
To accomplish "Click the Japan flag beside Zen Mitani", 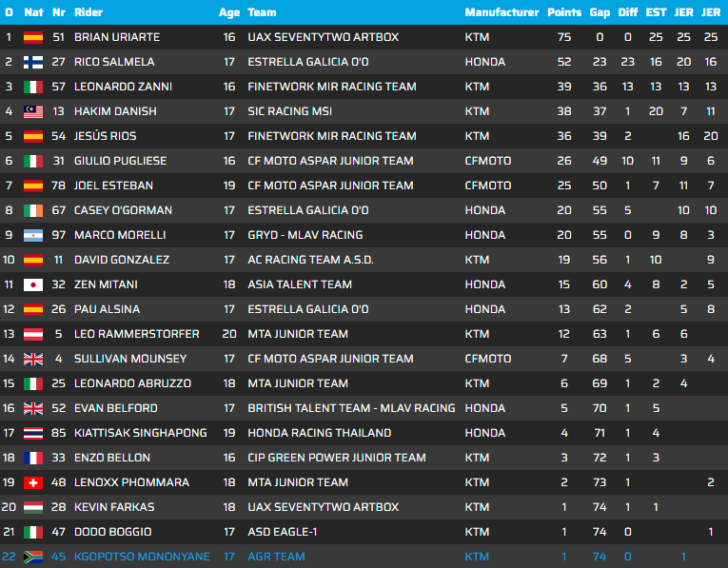I will point(33,284).
